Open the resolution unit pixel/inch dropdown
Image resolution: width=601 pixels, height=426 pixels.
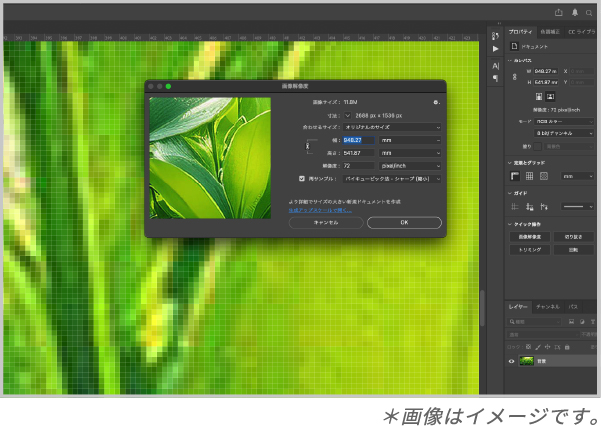coord(410,165)
